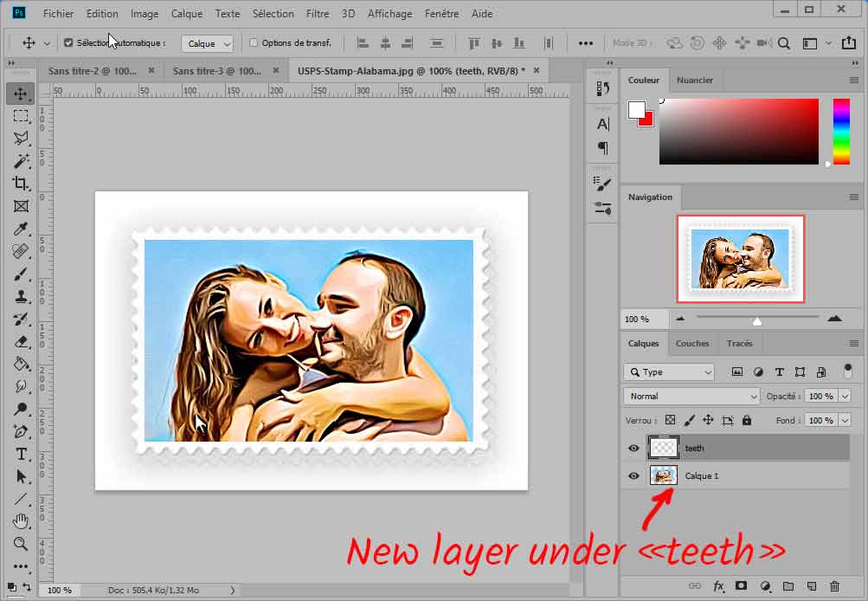Viewport: 868px width, 601px height.
Task: Select the Zoom tool in the toolbox
Action: [x=21, y=544]
